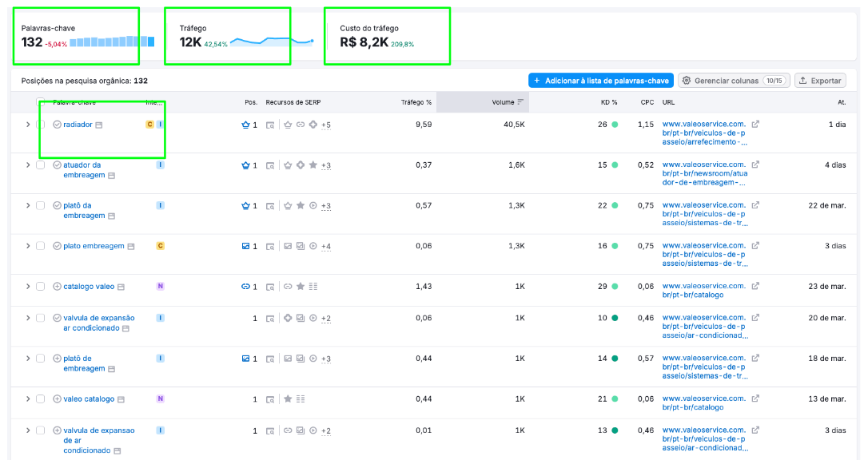The height and width of the screenshot is (460, 868).
Task: Click Tráfego sparkline trend chart
Action: coord(272,42)
